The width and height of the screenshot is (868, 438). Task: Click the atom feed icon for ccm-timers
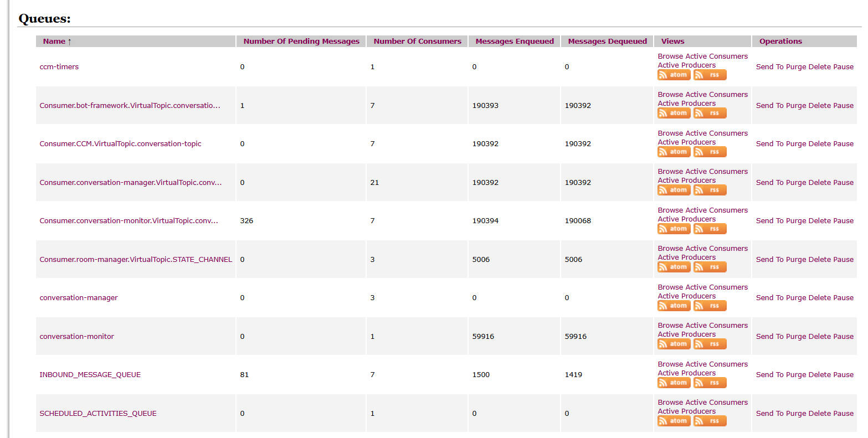(x=674, y=75)
